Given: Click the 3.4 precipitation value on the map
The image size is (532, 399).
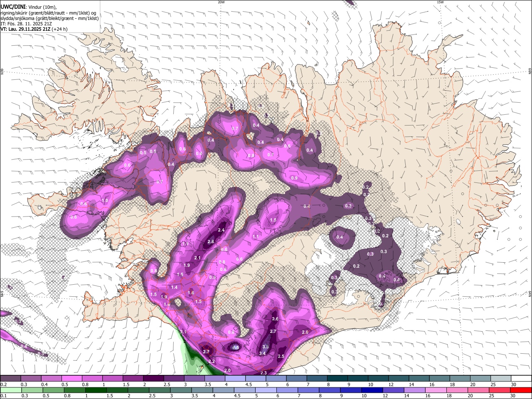Looking at the screenshot, I should 262,353.
